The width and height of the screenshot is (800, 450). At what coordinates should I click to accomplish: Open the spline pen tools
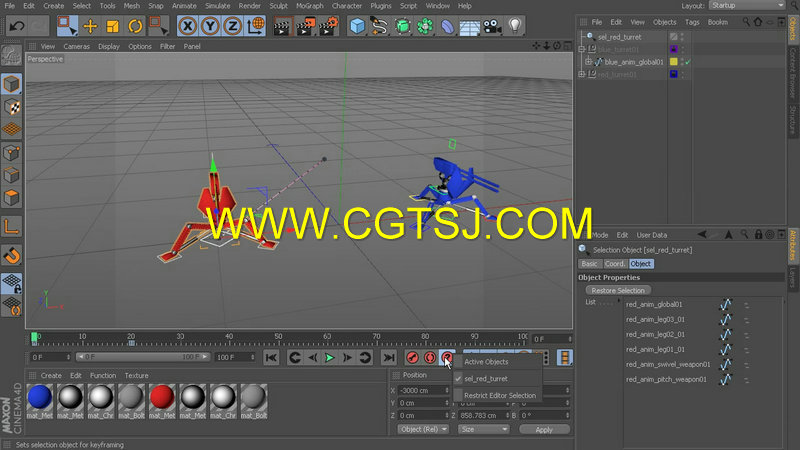[x=379, y=26]
